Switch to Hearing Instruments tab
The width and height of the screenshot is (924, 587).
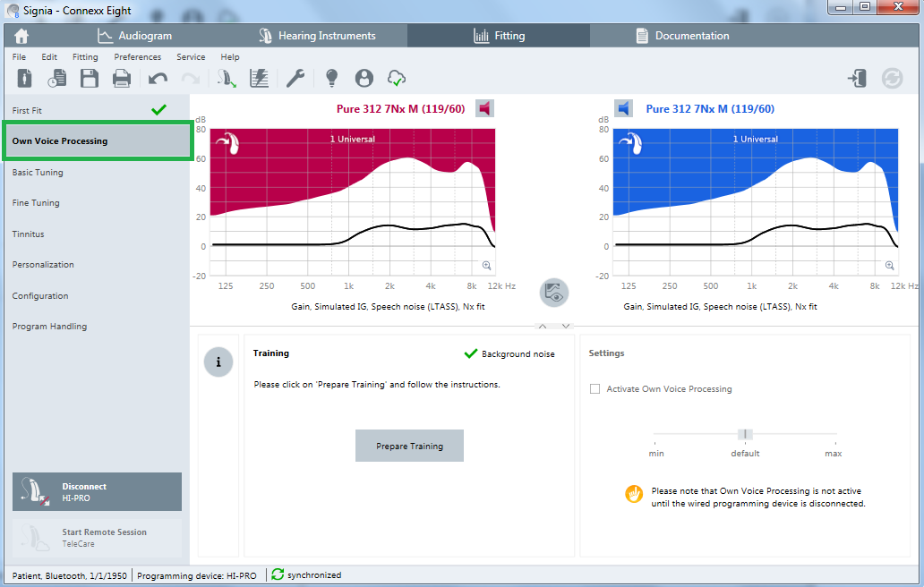click(317, 36)
